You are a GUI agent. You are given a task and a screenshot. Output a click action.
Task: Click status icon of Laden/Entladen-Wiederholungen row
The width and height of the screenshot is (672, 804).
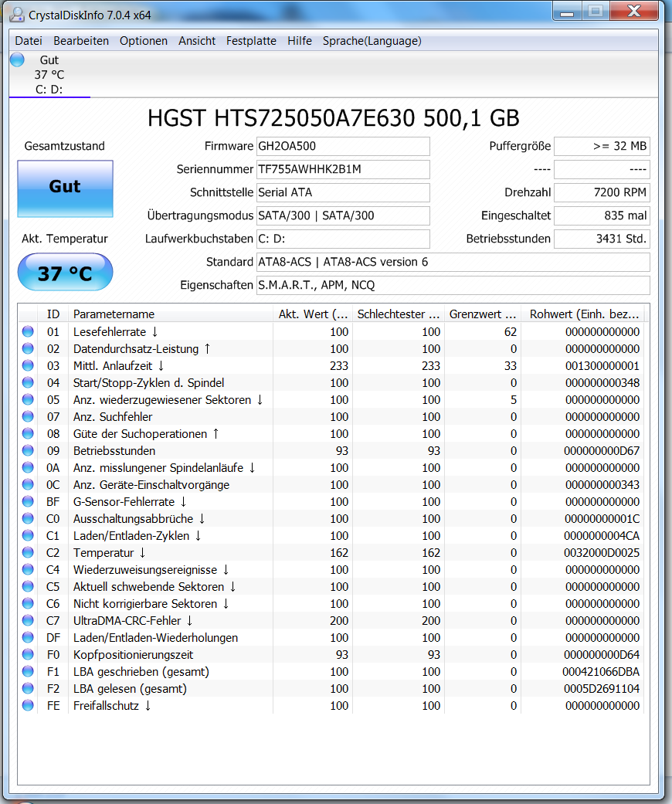28,637
